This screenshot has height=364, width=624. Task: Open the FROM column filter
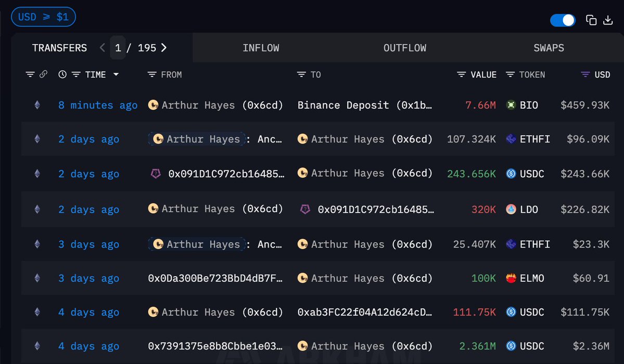[151, 74]
